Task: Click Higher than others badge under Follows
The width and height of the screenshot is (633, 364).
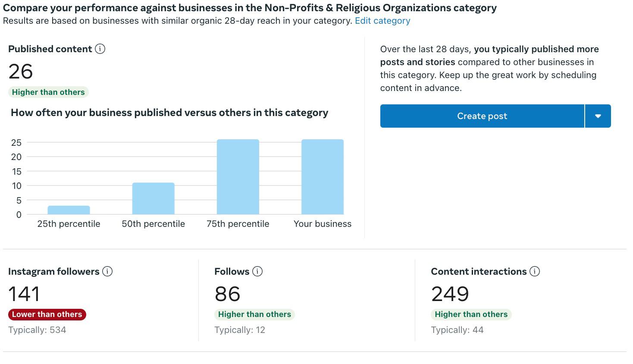Action: tap(254, 314)
